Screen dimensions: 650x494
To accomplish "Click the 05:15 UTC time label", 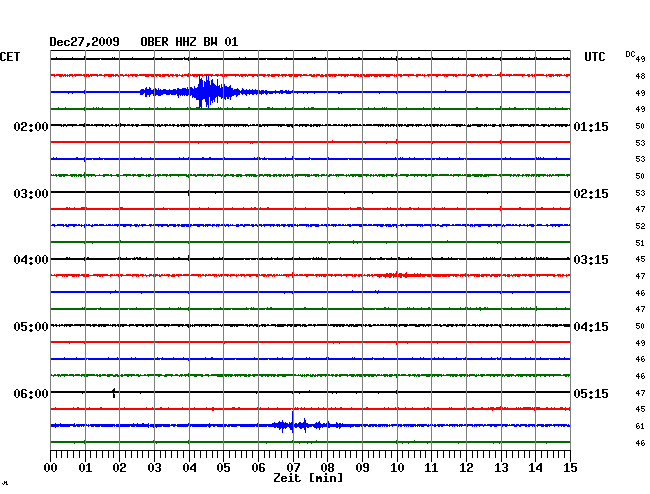I will (591, 393).
